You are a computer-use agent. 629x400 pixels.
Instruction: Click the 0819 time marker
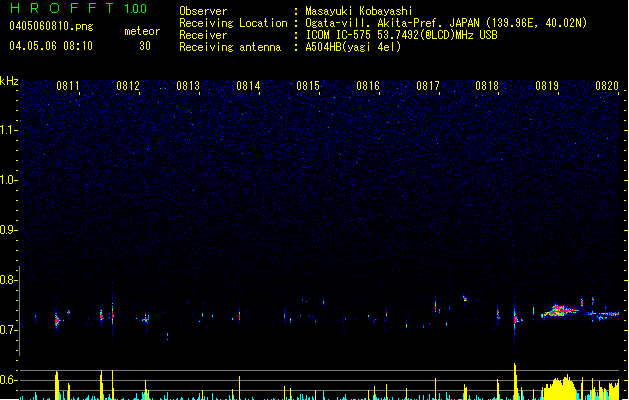[547, 86]
